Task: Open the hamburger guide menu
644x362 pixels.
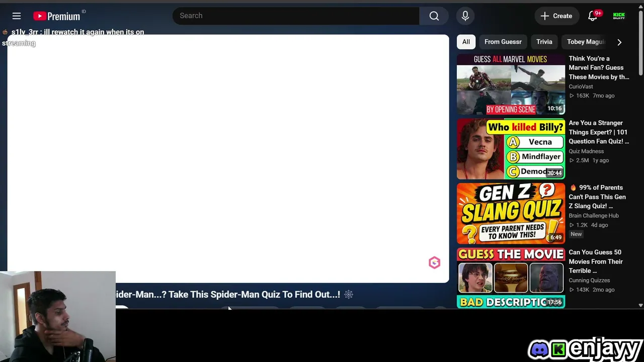Action: coord(17,16)
